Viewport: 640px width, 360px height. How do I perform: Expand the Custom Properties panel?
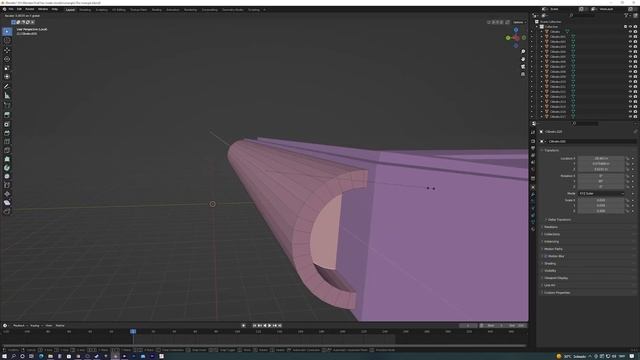[x=556, y=293]
